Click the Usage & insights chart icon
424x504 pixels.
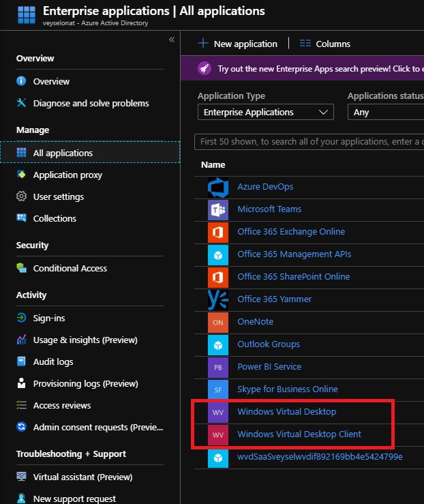click(x=21, y=340)
